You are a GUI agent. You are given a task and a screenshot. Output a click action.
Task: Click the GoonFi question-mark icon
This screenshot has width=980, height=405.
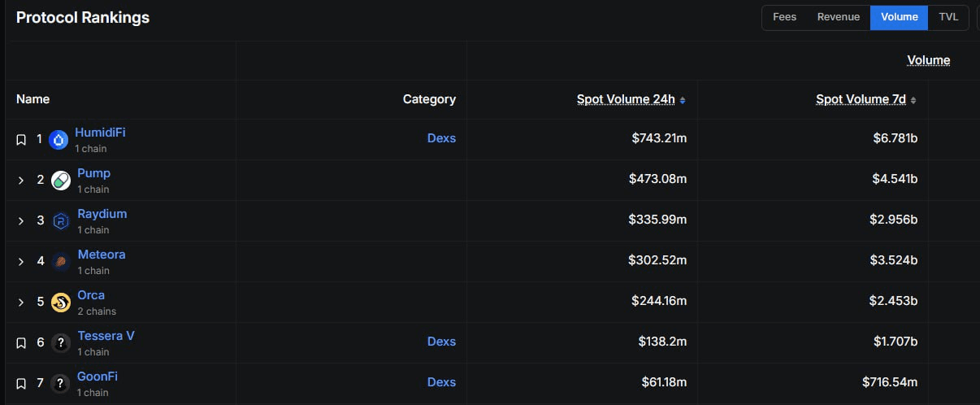(61, 384)
